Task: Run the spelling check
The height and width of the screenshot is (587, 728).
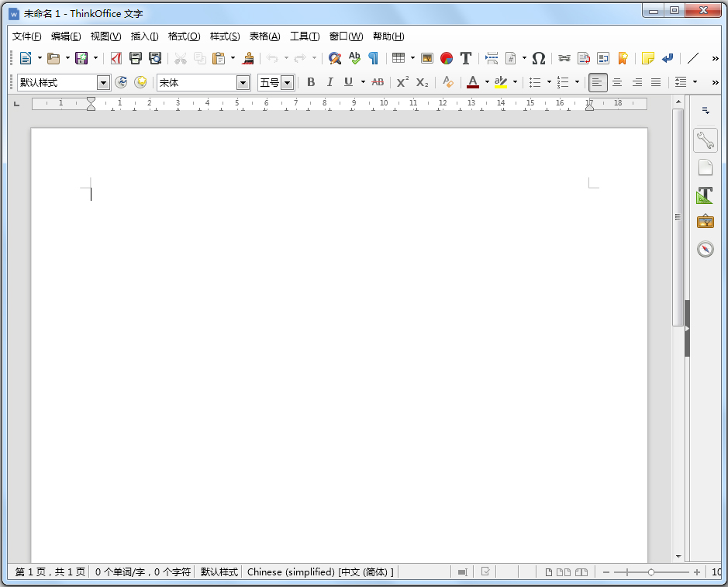Action: [354, 58]
